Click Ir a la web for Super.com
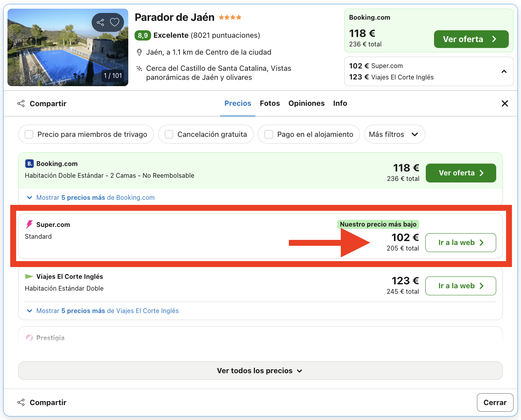The height and width of the screenshot is (420, 521). pos(460,243)
